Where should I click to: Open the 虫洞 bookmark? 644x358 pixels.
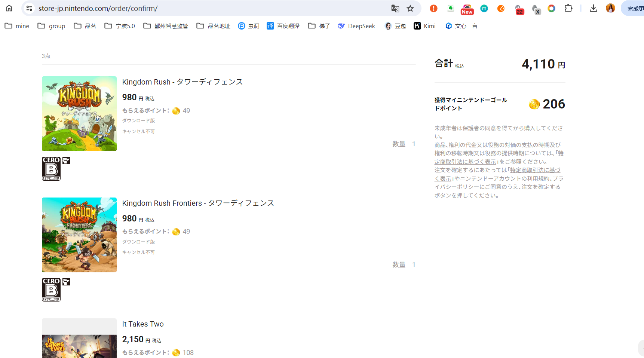tap(249, 26)
